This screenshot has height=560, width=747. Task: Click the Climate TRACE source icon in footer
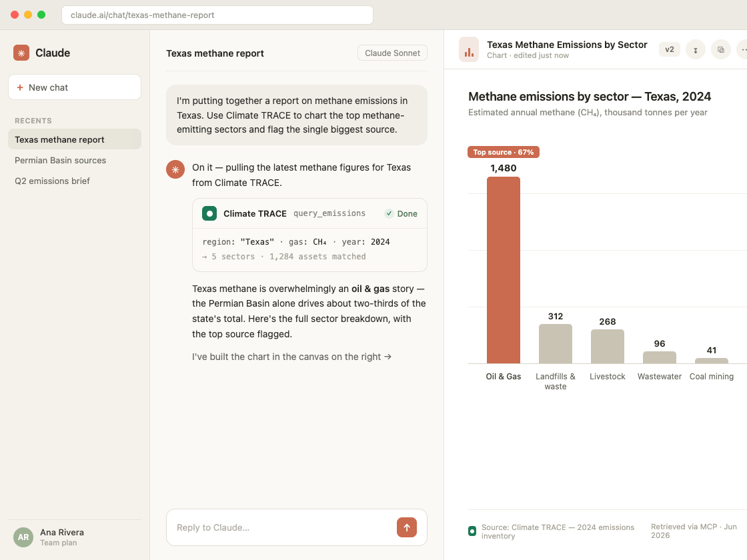(x=472, y=531)
